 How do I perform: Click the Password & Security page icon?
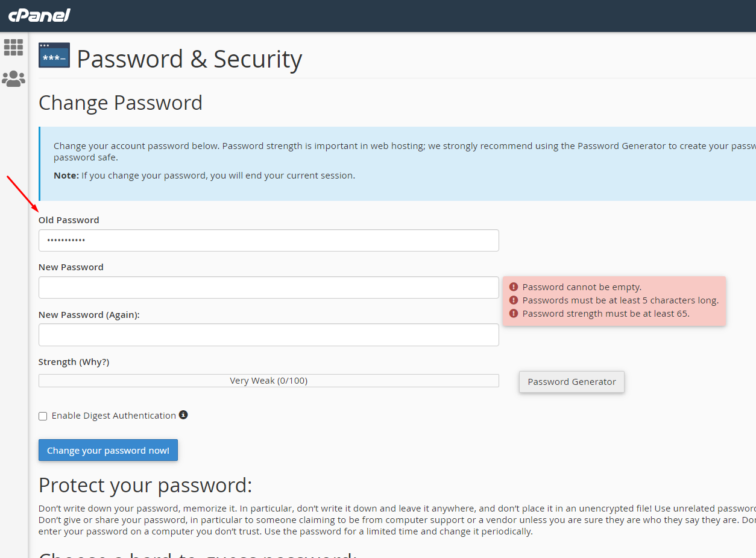[54, 55]
